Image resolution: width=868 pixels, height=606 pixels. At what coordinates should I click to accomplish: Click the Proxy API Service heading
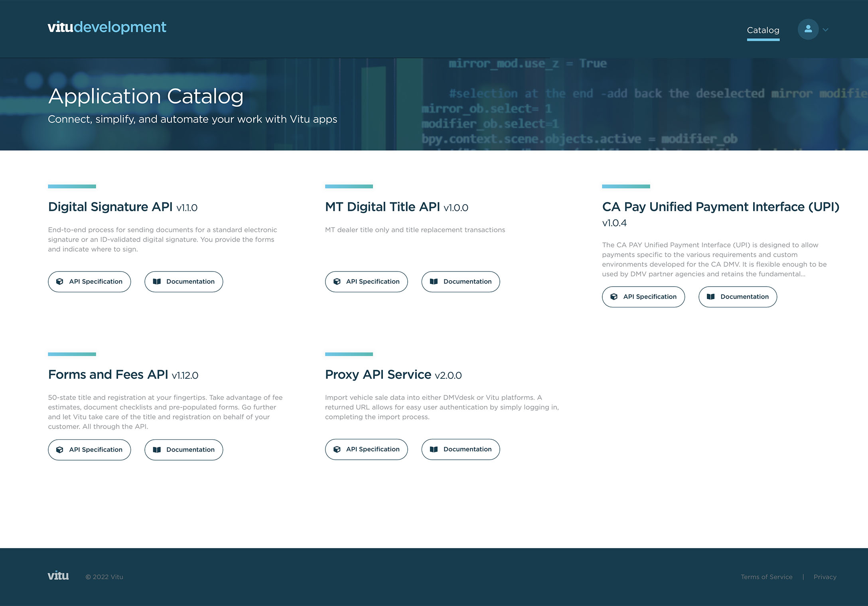coord(378,375)
